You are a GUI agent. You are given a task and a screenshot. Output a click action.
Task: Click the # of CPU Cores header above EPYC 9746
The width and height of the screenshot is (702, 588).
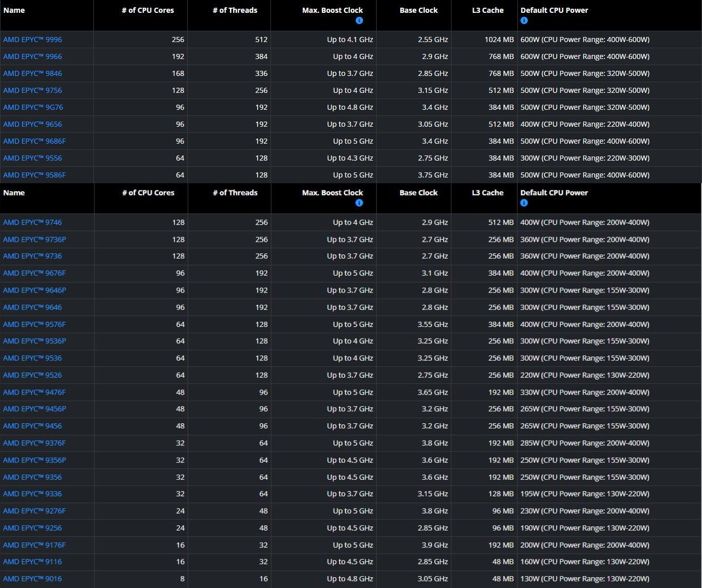pyautogui.click(x=148, y=192)
